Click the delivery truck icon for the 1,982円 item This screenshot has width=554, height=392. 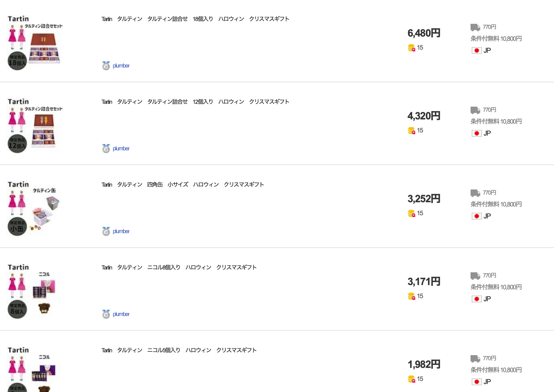click(475, 359)
